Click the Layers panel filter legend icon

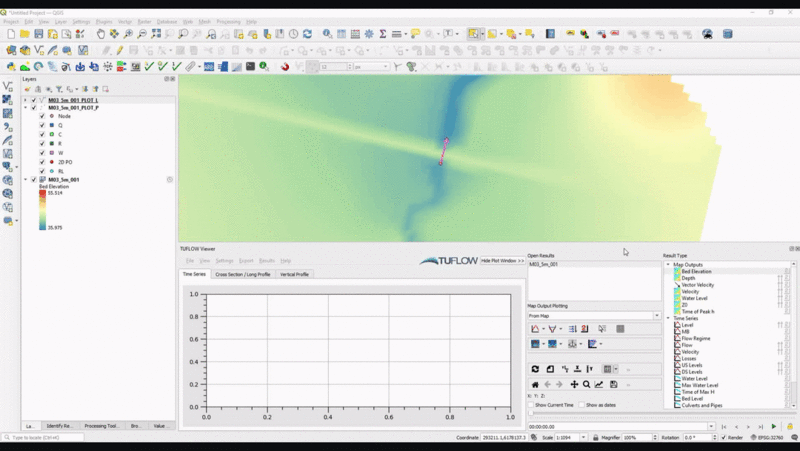[x=59, y=89]
